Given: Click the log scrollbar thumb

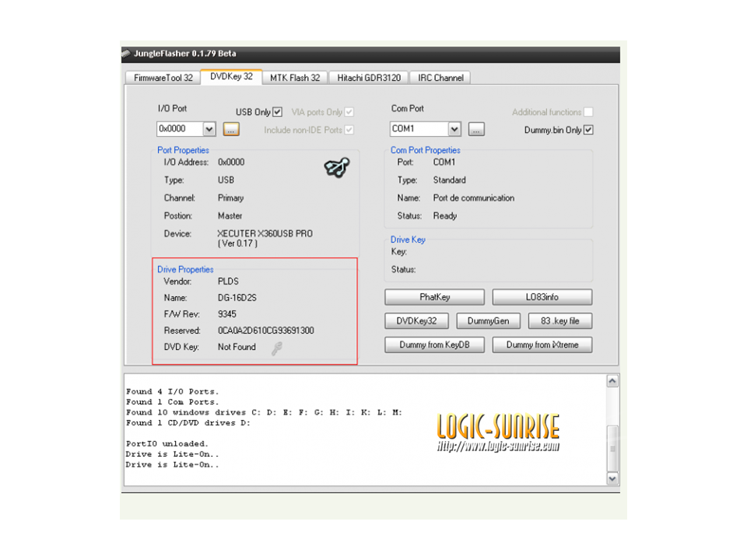Looking at the screenshot, I should (612, 449).
